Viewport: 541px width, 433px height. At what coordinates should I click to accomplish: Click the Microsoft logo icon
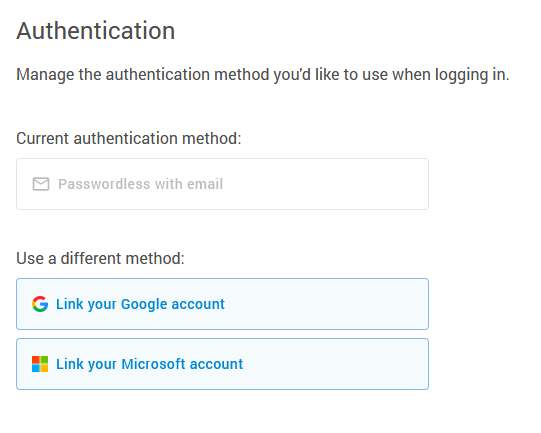40,364
